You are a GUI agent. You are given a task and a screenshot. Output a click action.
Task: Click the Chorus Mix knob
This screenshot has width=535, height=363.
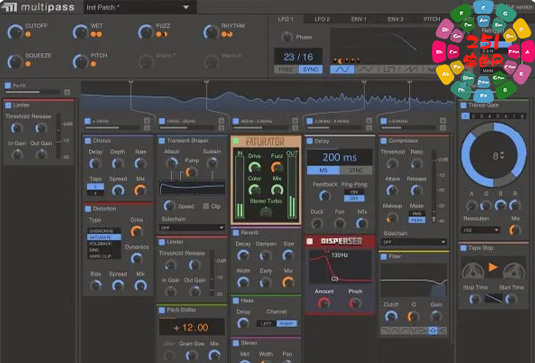click(x=140, y=190)
